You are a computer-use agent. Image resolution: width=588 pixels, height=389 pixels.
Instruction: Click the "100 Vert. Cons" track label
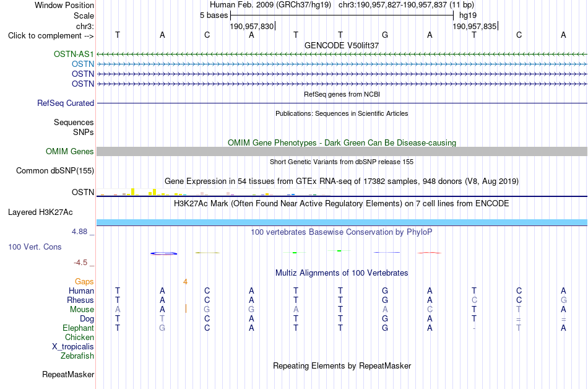tap(35, 247)
